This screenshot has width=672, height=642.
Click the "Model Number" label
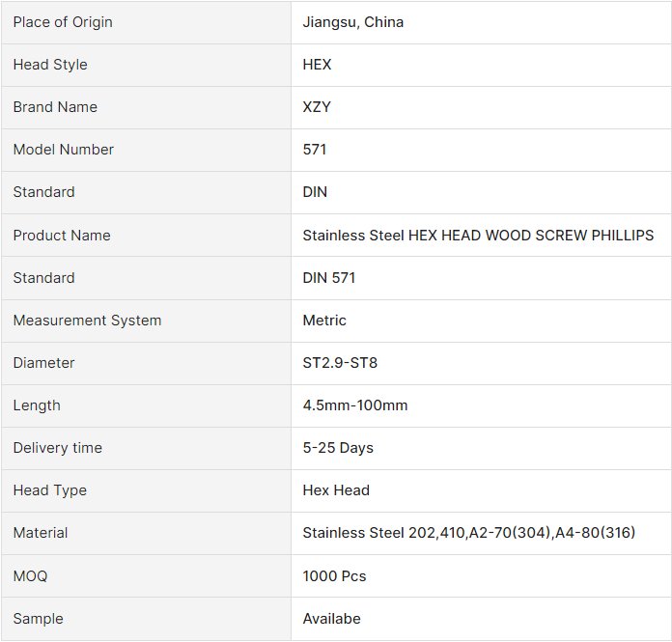[64, 150]
